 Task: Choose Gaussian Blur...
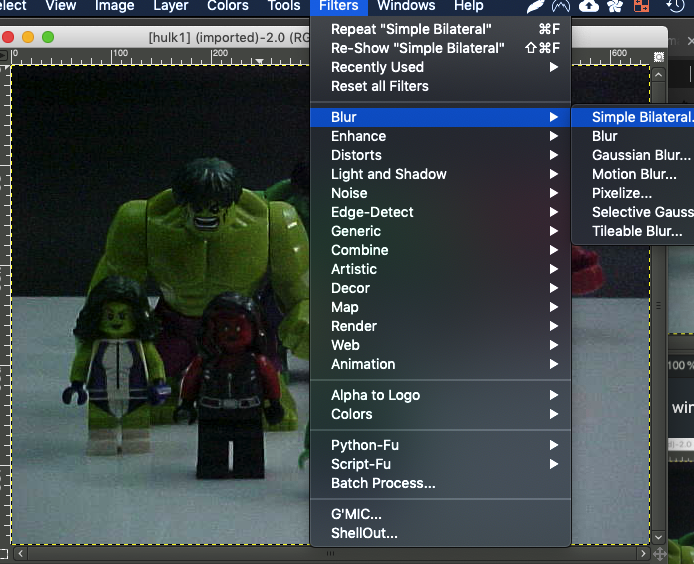point(633,155)
